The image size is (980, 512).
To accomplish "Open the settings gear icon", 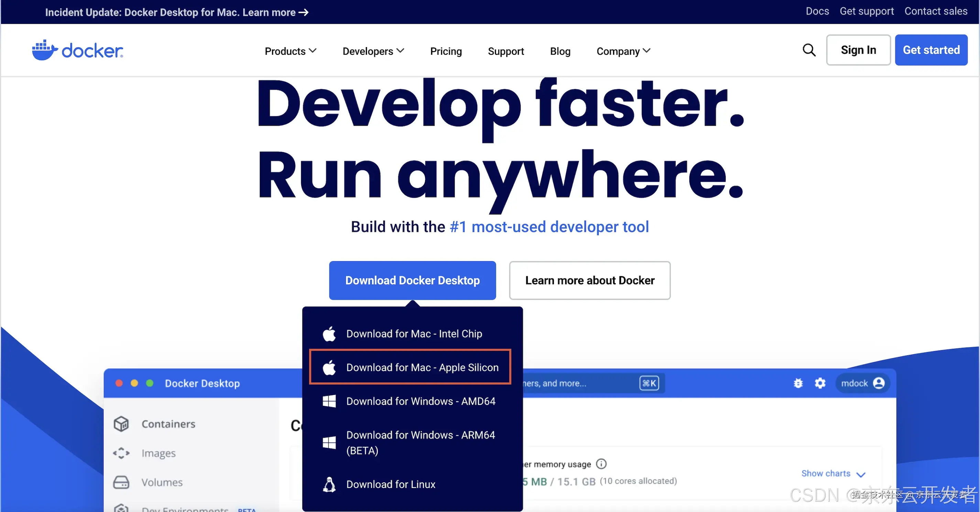I will click(x=820, y=383).
